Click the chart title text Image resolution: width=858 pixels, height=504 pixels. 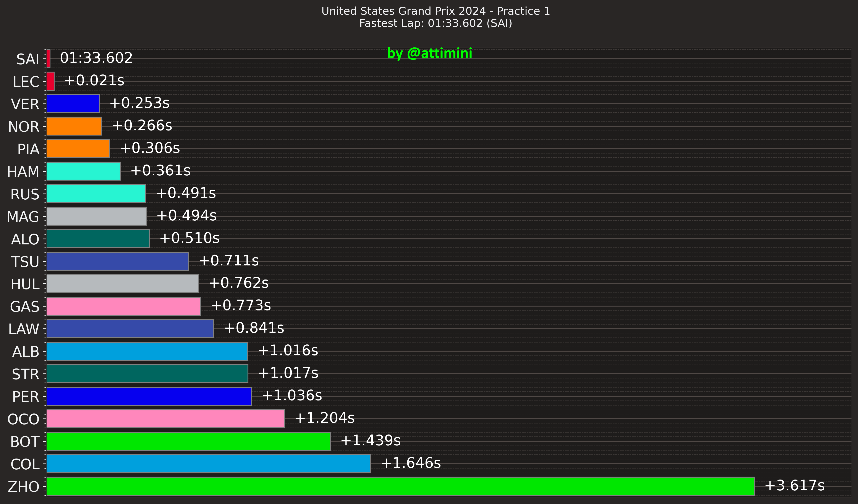435,11
